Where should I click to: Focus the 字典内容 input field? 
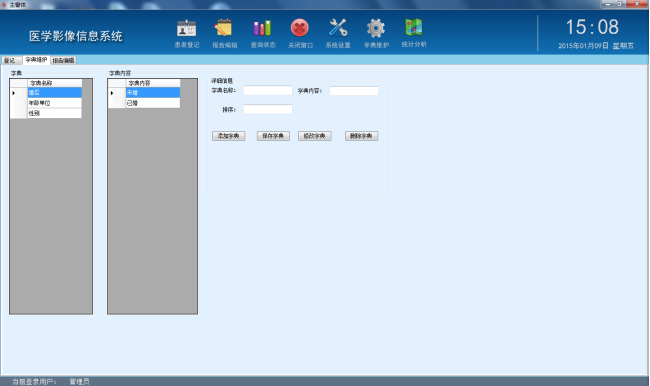354,90
